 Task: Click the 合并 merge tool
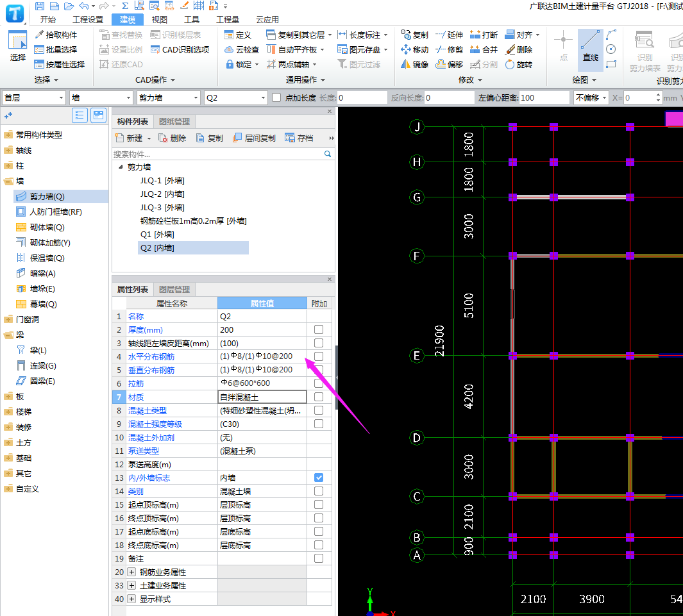pyautogui.click(x=484, y=49)
